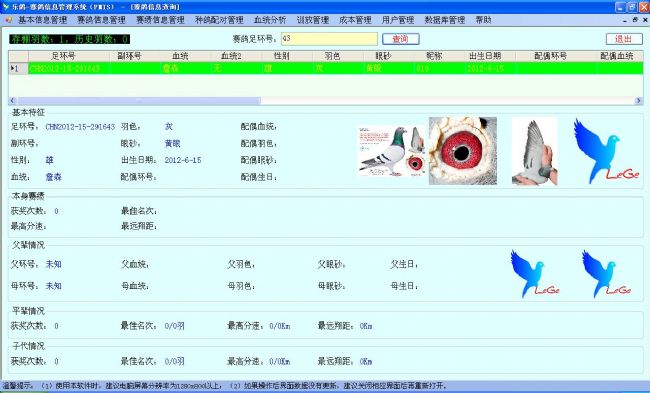The width and height of the screenshot is (650, 393).
Task: Click the mother placeholder LeGe bird image
Action: tap(606, 274)
